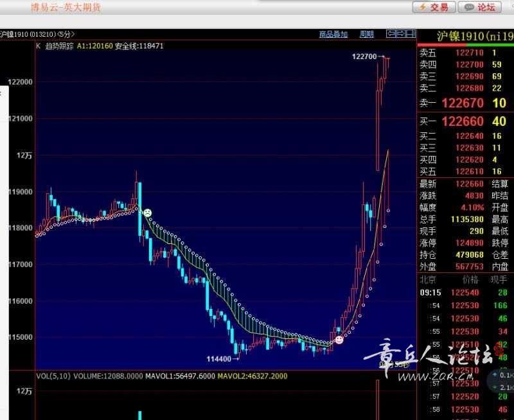Open the 周期 period link
The image size is (514, 420).
click(x=366, y=34)
